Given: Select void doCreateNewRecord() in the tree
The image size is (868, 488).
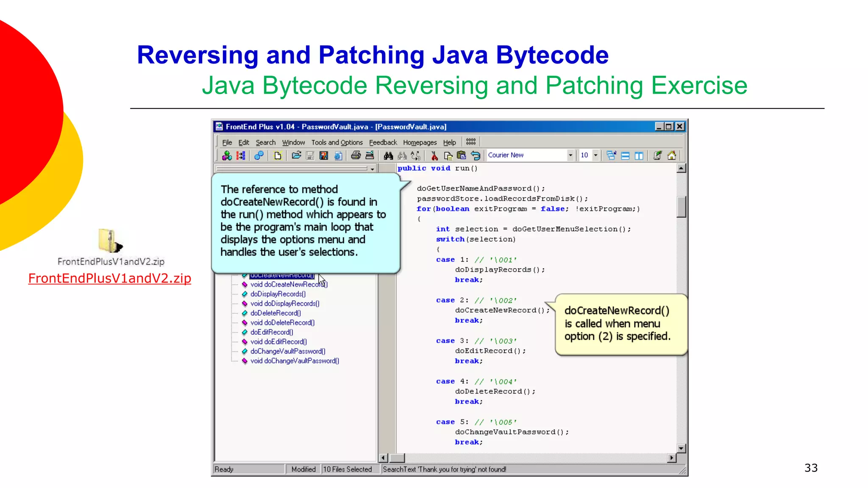Looking at the screenshot, I should click(x=289, y=284).
